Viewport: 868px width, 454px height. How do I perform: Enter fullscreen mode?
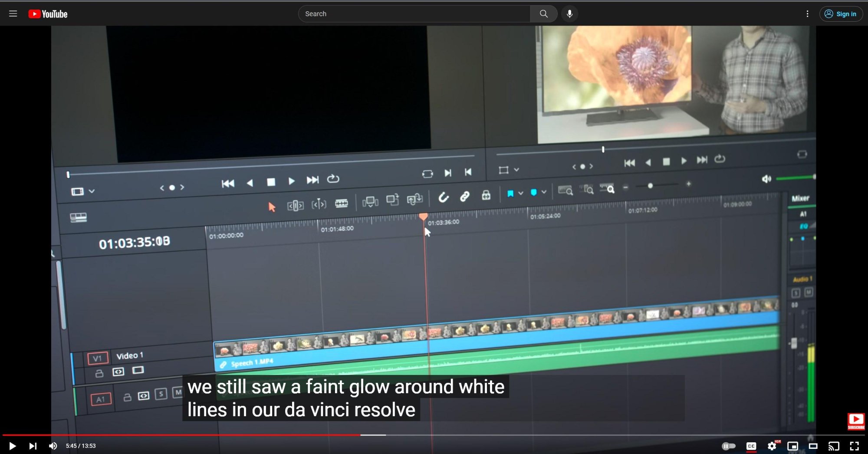[x=854, y=446]
